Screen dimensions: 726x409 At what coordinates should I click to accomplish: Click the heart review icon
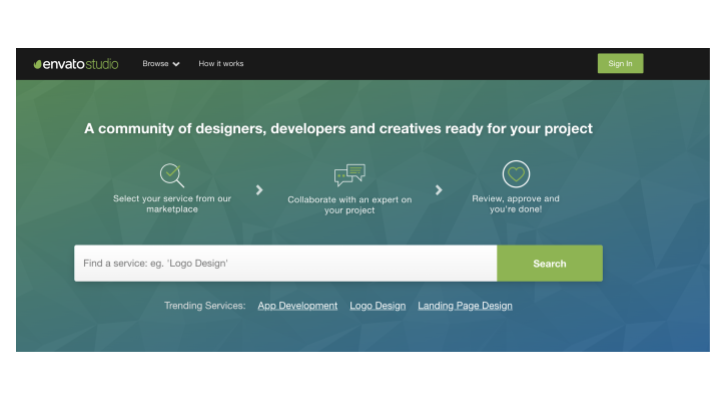click(x=516, y=174)
